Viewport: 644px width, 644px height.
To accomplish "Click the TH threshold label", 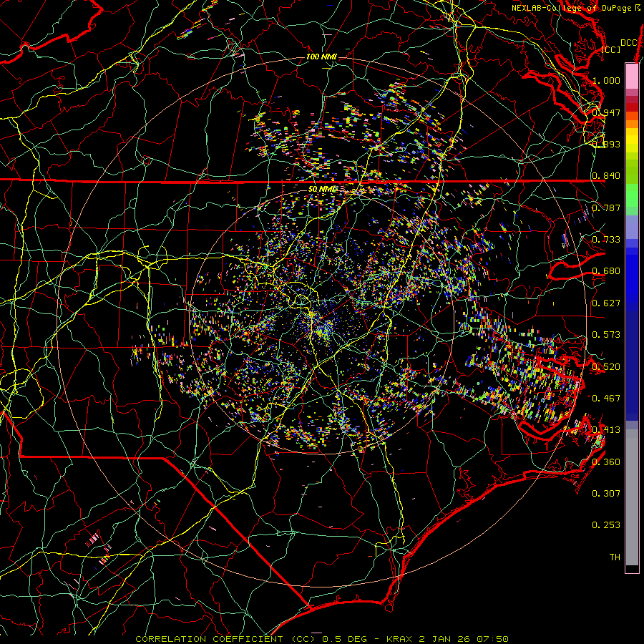I will (x=615, y=557).
